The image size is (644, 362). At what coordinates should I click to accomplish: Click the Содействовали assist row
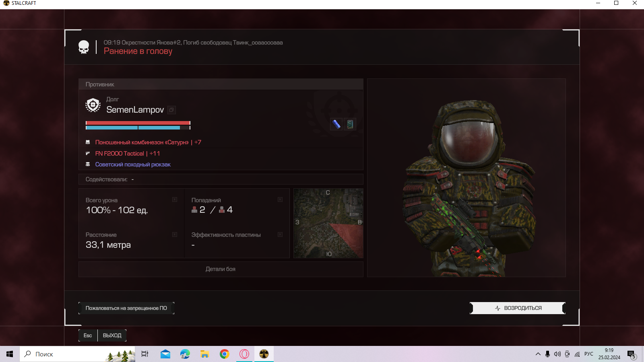pyautogui.click(x=221, y=179)
